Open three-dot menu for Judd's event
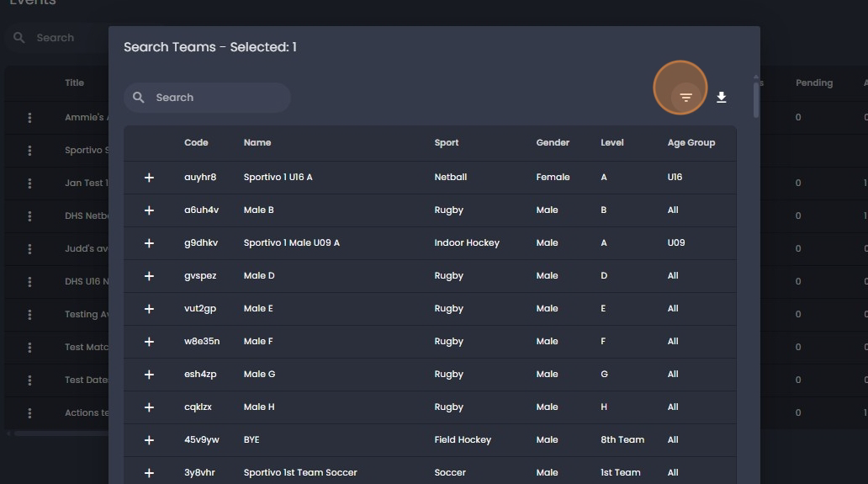This screenshot has height=484, width=868. pyautogui.click(x=29, y=248)
